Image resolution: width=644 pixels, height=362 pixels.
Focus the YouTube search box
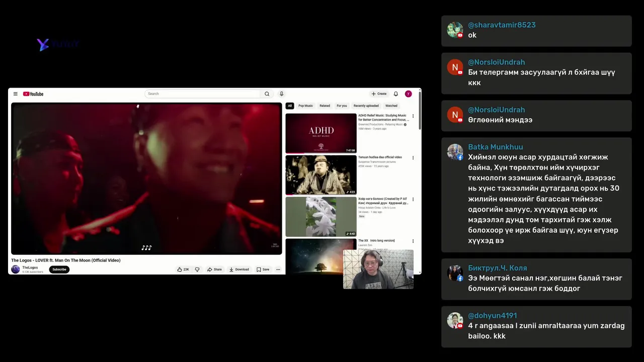pyautogui.click(x=202, y=94)
